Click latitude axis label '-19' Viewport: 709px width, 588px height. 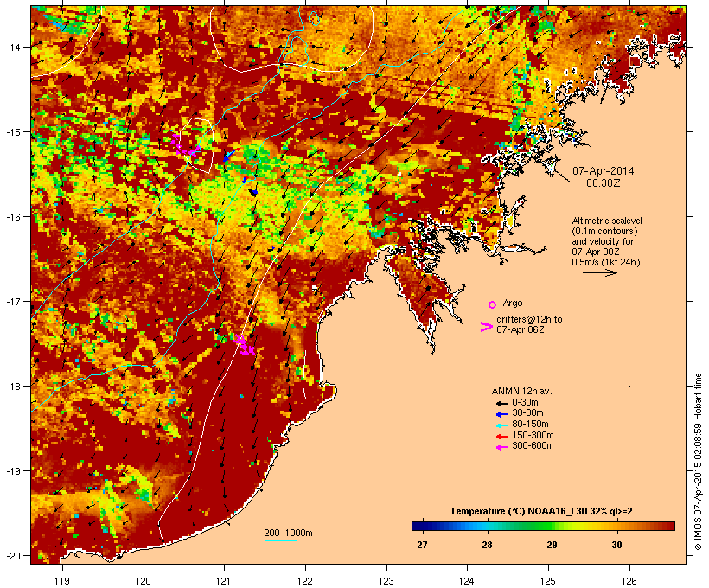[x=13, y=471]
